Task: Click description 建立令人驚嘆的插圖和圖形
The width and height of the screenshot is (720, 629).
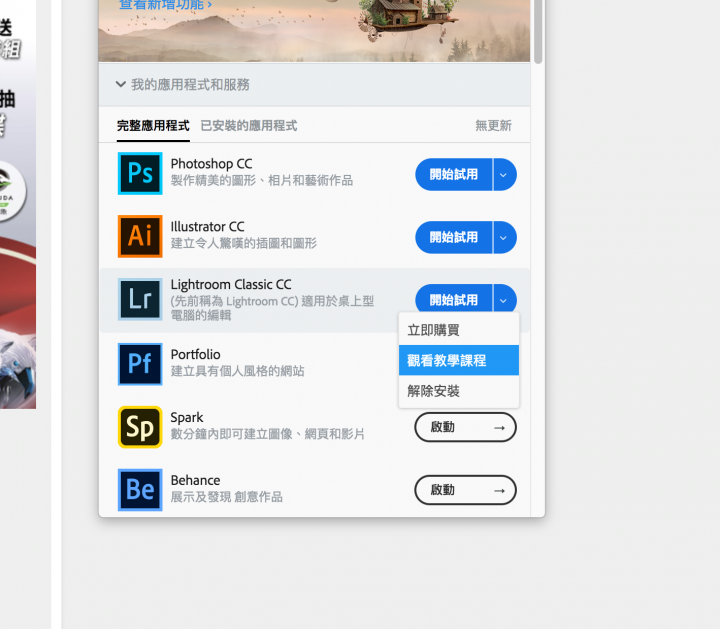Action: [x=244, y=243]
